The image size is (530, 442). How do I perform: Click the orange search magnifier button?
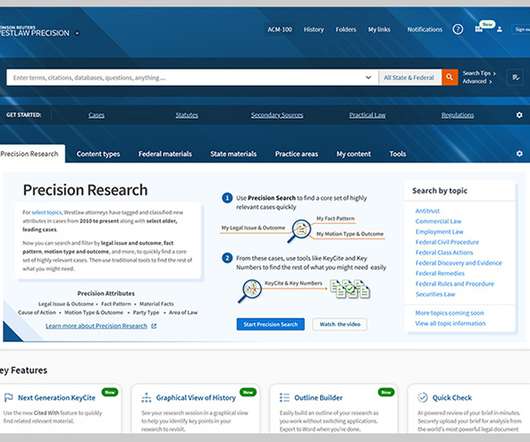[450, 77]
